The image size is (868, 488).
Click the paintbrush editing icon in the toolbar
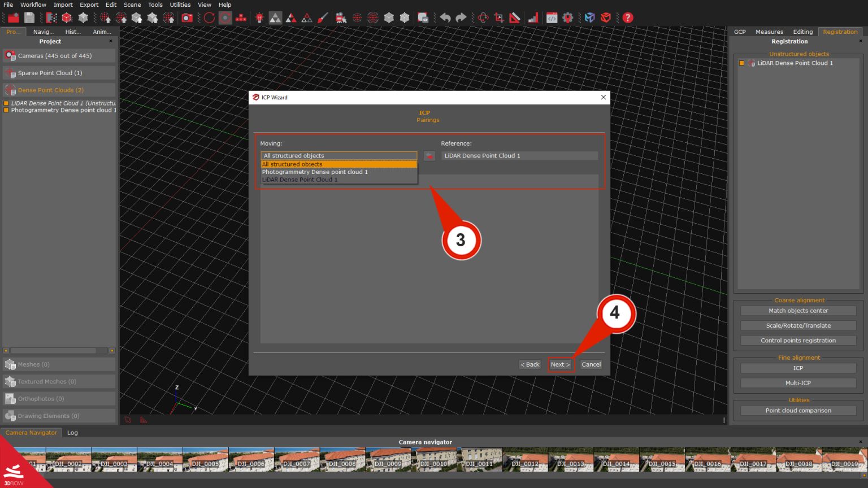click(x=322, y=18)
